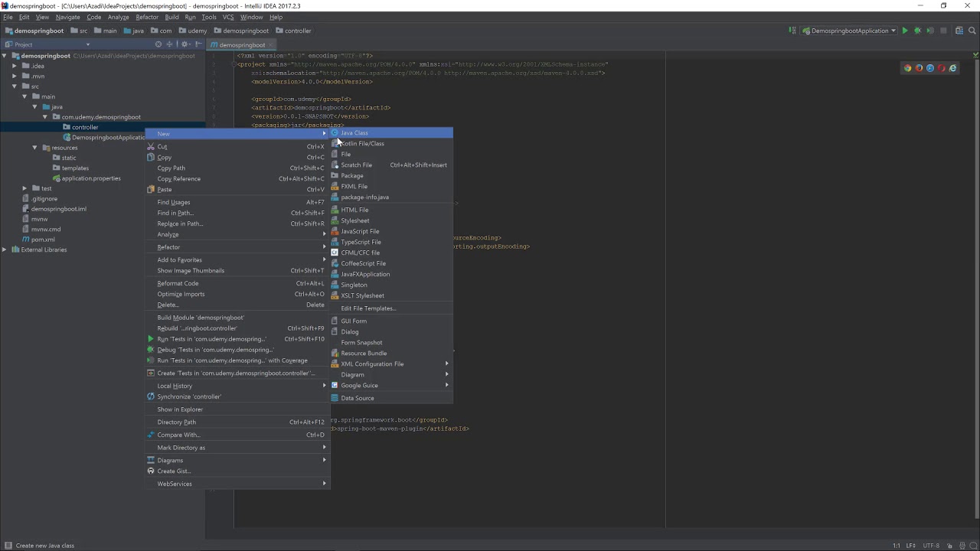Run with coverage icon in toolbar
The width and height of the screenshot is (980, 551).
coord(930,31)
